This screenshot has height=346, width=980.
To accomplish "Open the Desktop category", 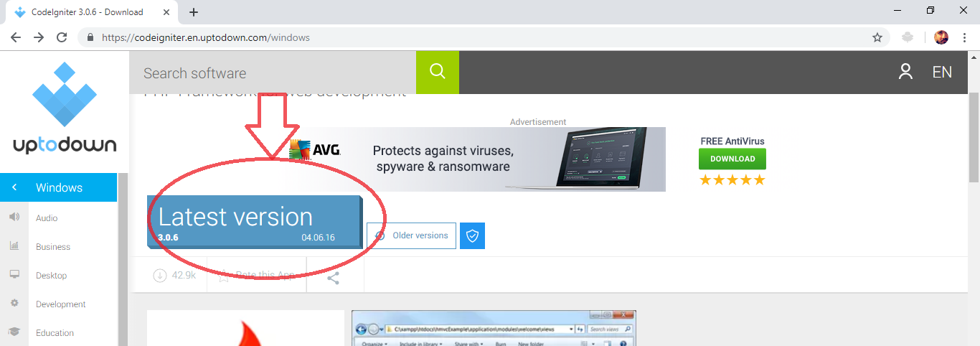I will [51, 276].
